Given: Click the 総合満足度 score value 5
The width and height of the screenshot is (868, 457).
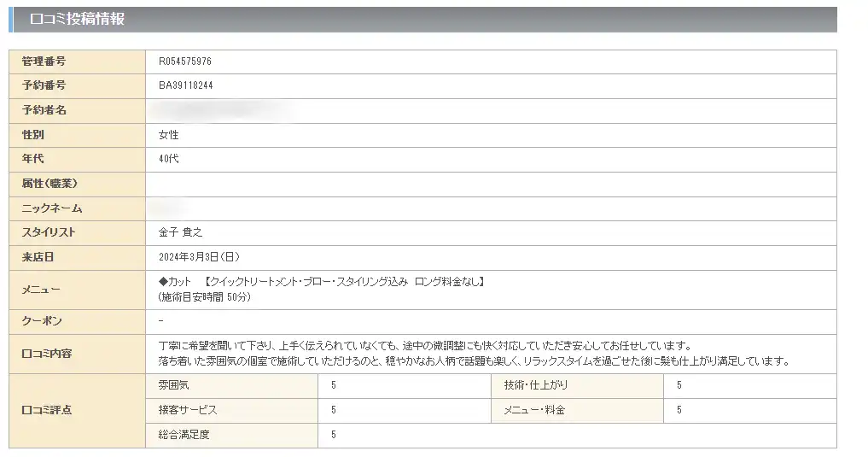Looking at the screenshot, I should pyautogui.click(x=333, y=435).
